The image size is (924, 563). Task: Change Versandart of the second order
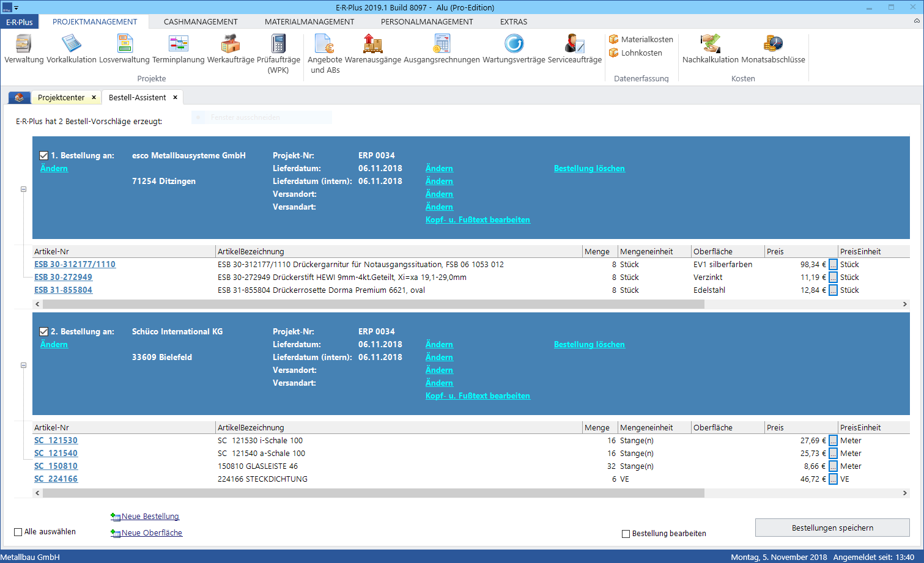(439, 383)
